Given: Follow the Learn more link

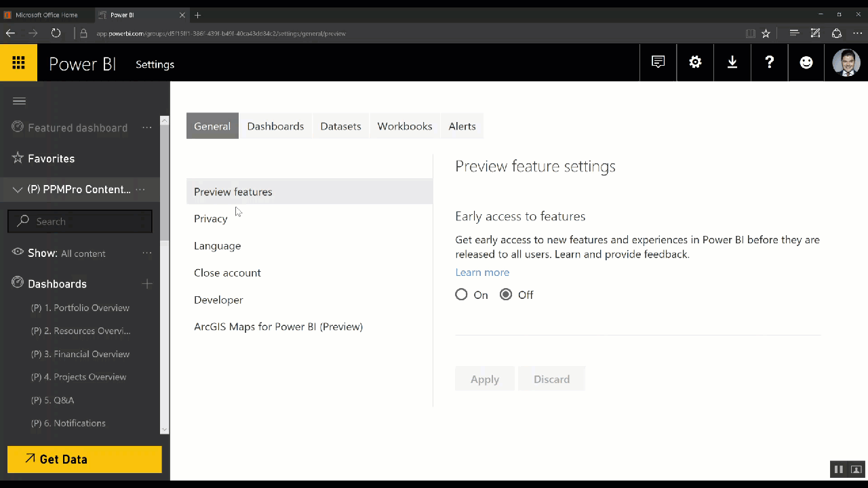Looking at the screenshot, I should tap(482, 272).
